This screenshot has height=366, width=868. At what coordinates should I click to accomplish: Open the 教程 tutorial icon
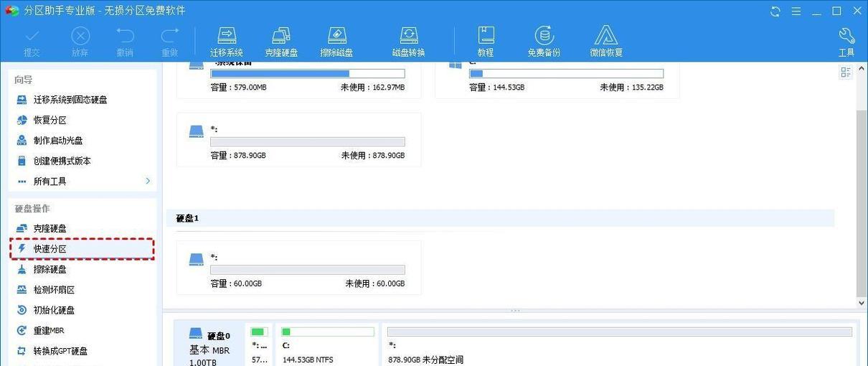486,42
